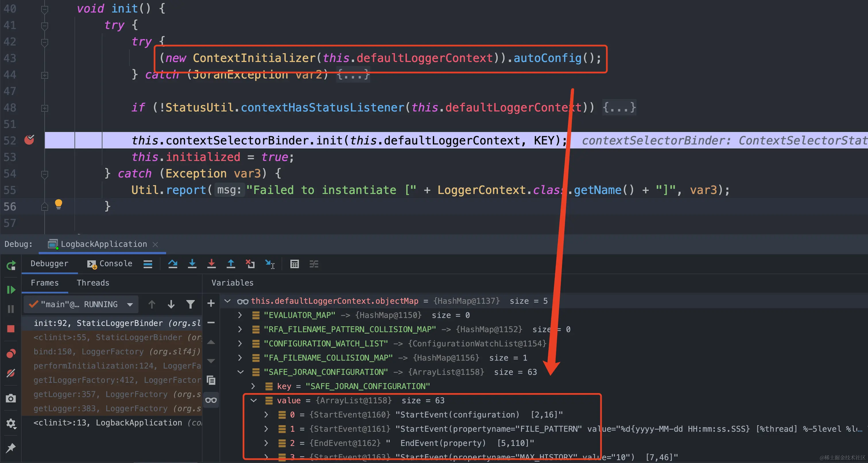Select the Frames tab

click(44, 283)
